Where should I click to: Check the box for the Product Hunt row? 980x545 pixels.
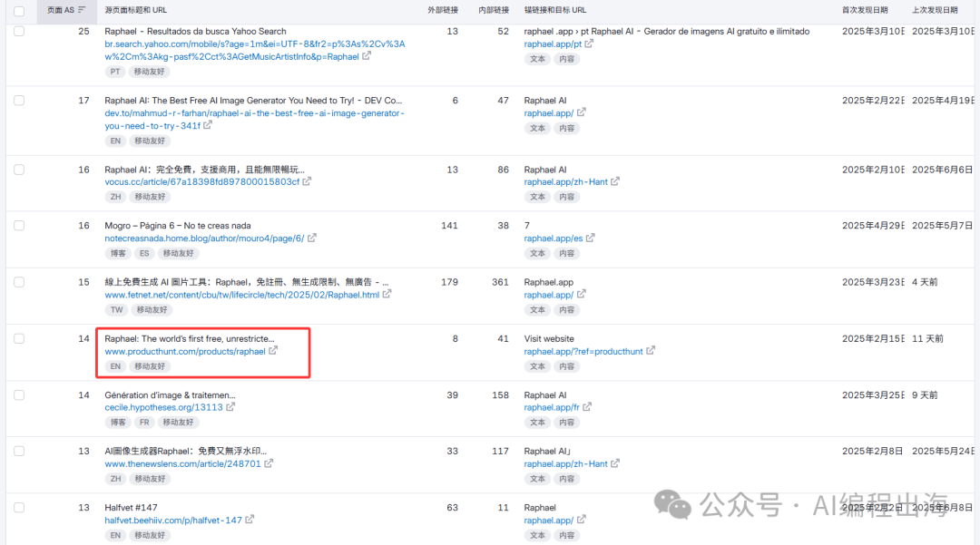point(19,338)
